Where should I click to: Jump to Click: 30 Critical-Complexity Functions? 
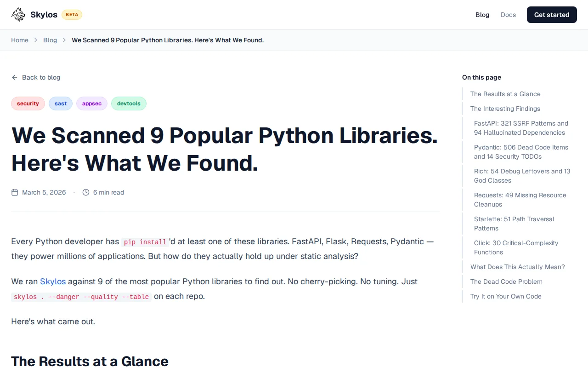[516, 247]
